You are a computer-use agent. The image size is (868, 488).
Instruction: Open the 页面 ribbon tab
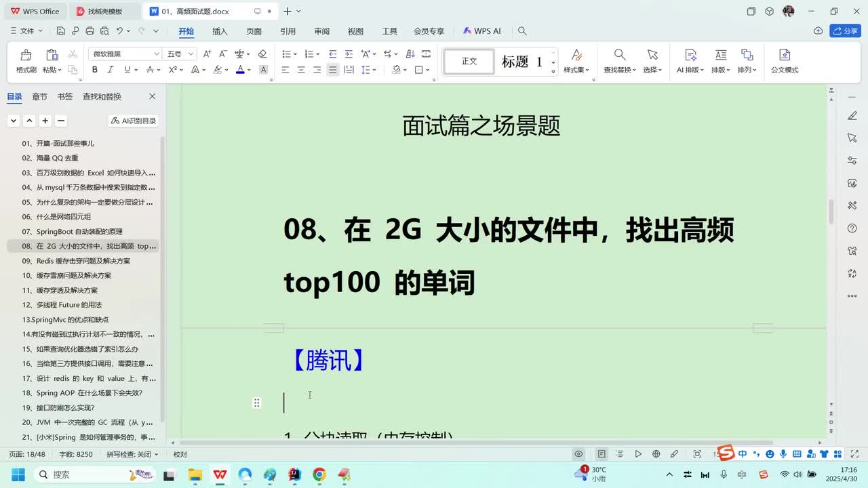pos(254,31)
